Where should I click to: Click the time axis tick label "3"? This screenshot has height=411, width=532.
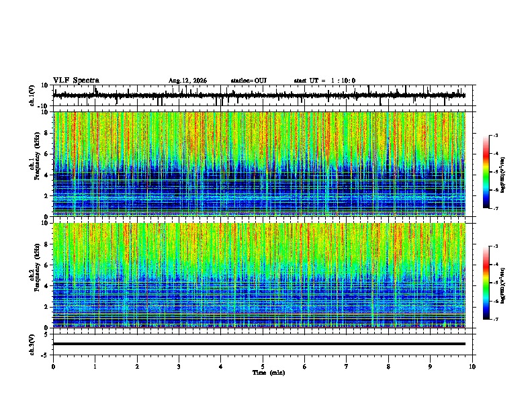tap(179, 367)
